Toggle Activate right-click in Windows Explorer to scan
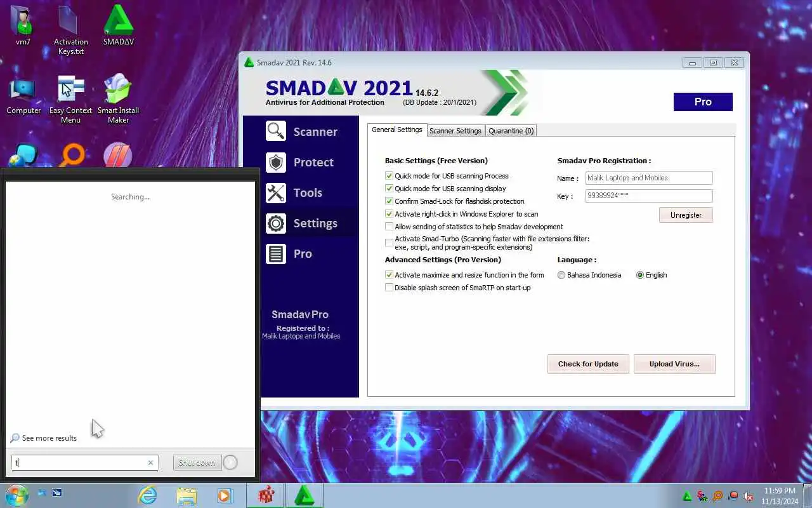The width and height of the screenshot is (812, 508). [389, 214]
